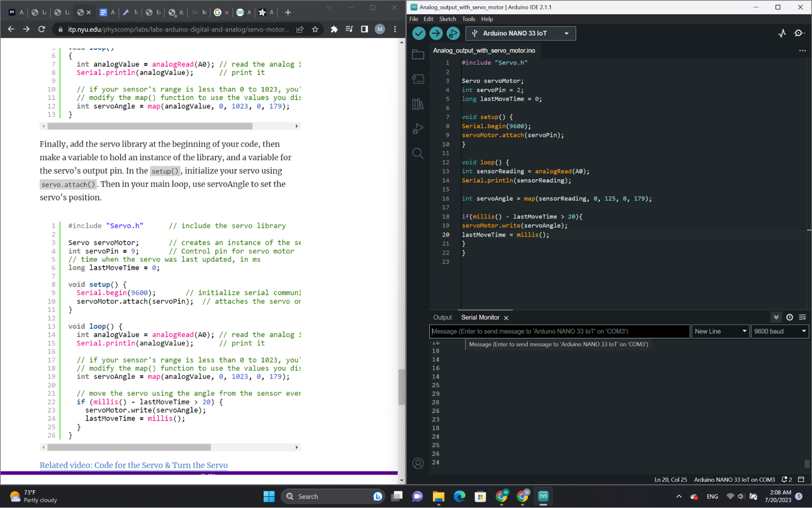The height and width of the screenshot is (508, 812).
Task: Open the Tools menu
Action: coord(469,19)
